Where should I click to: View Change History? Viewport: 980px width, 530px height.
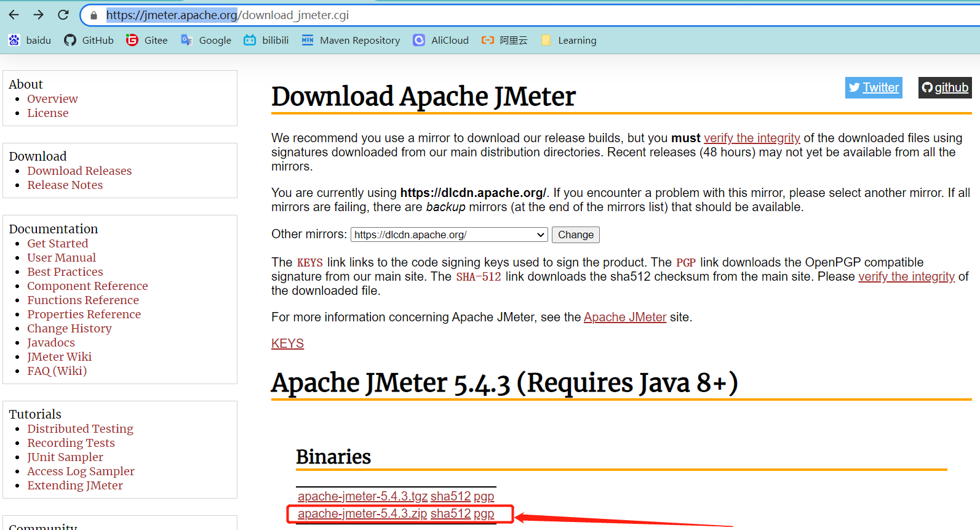(70, 328)
